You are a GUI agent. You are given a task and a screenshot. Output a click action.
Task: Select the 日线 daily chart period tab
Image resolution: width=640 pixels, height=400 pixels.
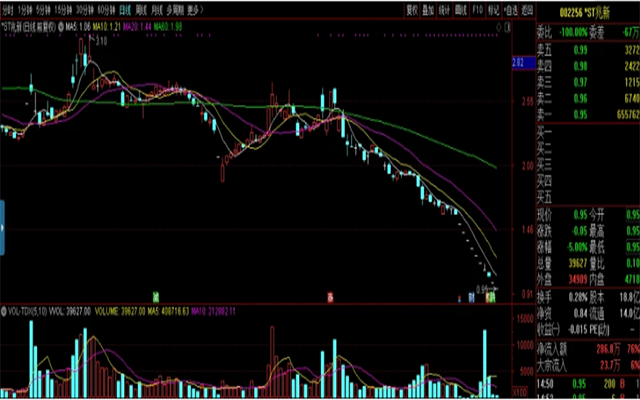[x=125, y=9]
